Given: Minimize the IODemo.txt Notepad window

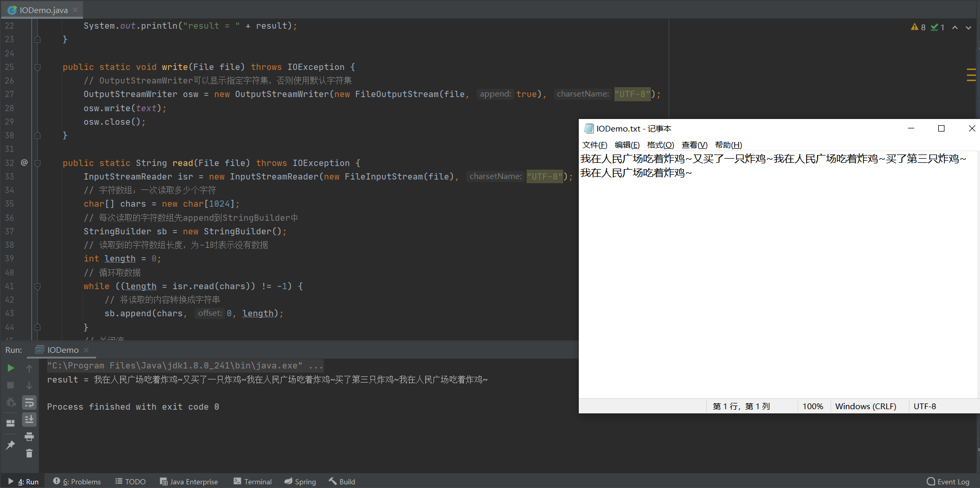Looking at the screenshot, I should [911, 128].
